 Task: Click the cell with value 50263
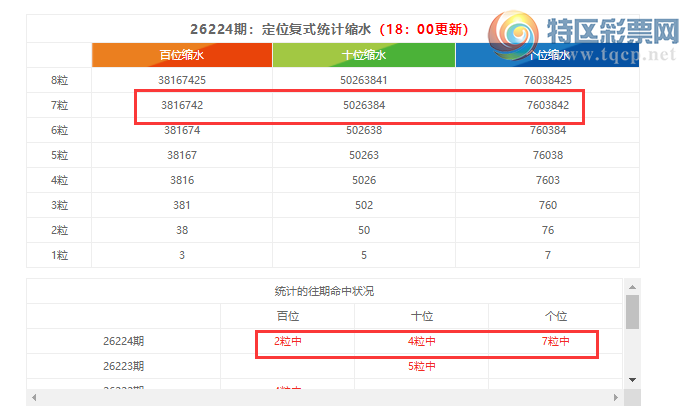click(364, 155)
